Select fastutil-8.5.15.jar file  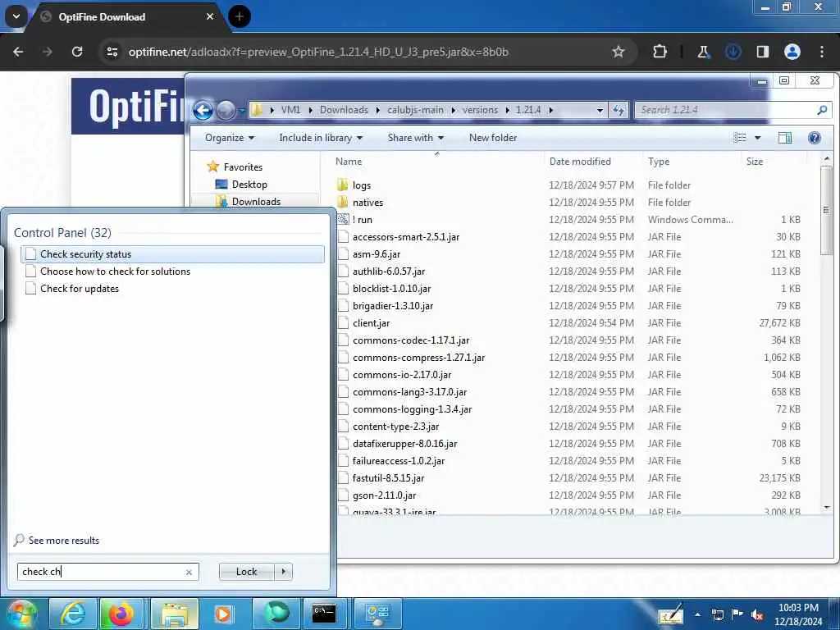pos(388,478)
